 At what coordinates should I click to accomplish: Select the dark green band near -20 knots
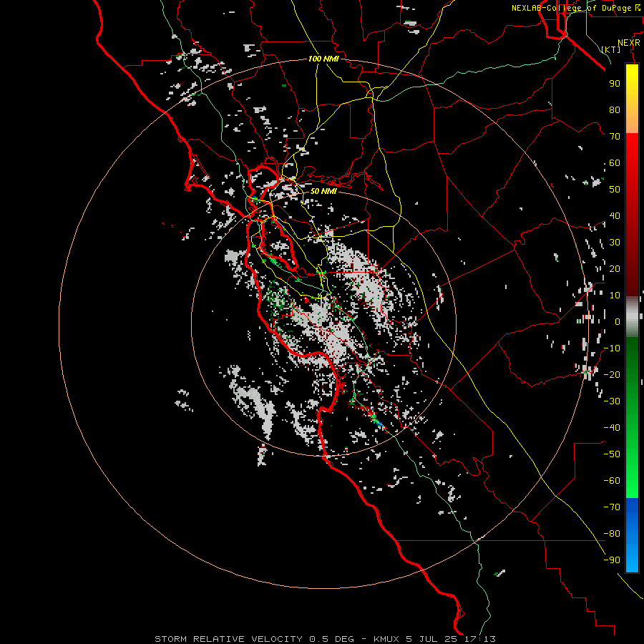point(632,370)
